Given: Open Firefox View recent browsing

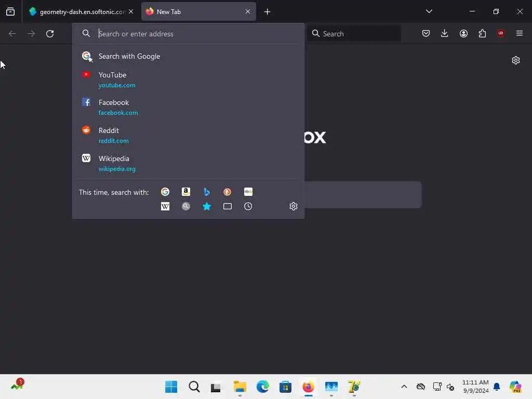Looking at the screenshot, I should point(10,11).
